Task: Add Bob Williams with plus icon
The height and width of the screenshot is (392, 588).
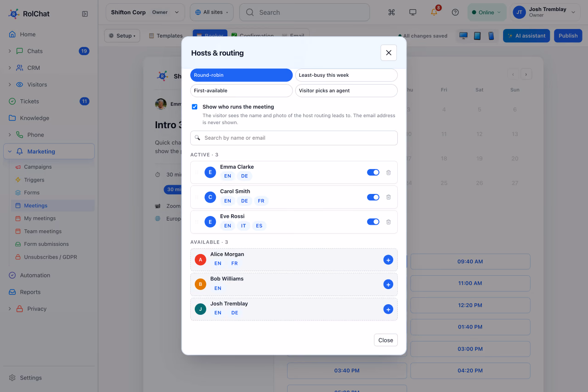Action: [388, 284]
